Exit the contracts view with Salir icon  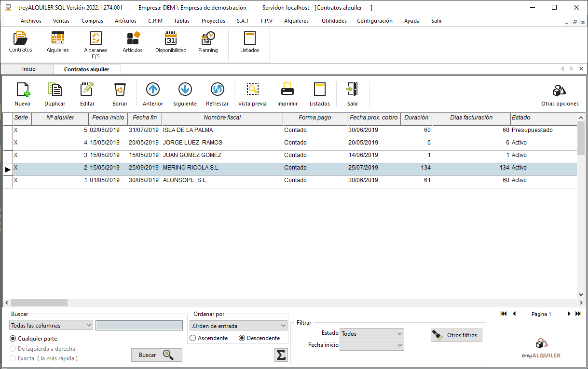(x=353, y=94)
